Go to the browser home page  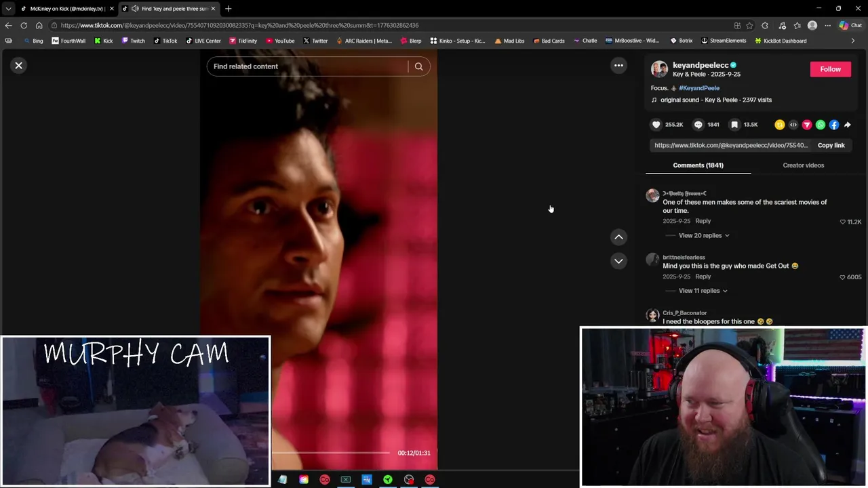(x=39, y=25)
